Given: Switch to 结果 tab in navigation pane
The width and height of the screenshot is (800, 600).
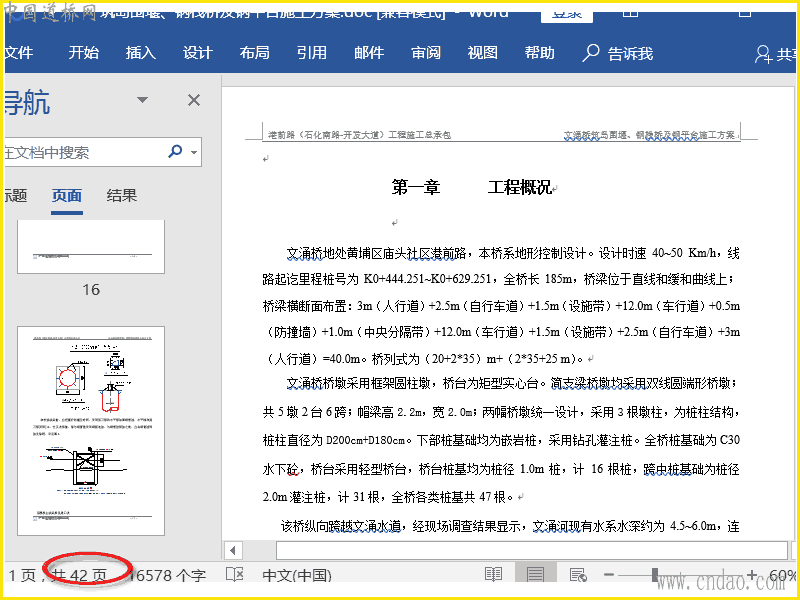Looking at the screenshot, I should tap(122, 196).
